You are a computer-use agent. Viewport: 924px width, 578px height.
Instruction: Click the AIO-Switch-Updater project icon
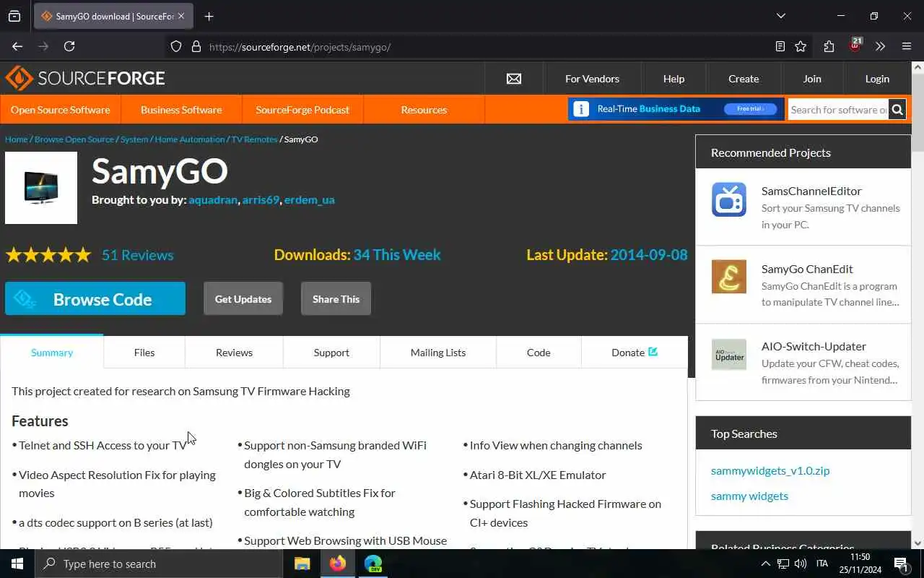pyautogui.click(x=729, y=355)
